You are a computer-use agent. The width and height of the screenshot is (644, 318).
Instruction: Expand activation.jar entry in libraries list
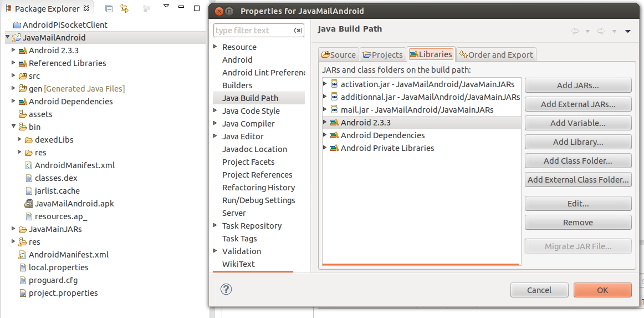(325, 84)
